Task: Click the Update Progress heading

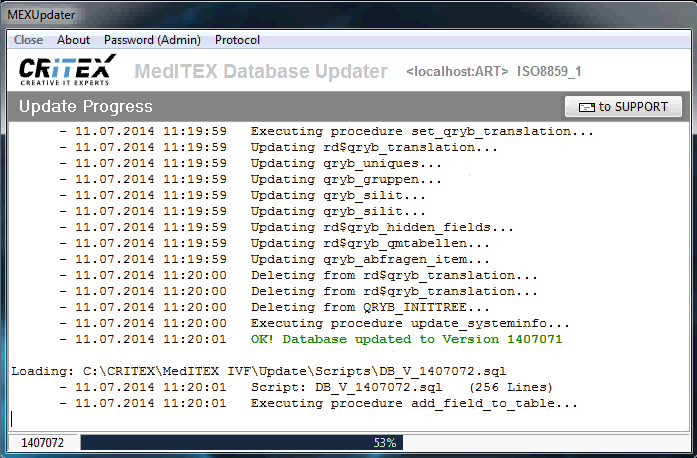Action: (x=86, y=106)
